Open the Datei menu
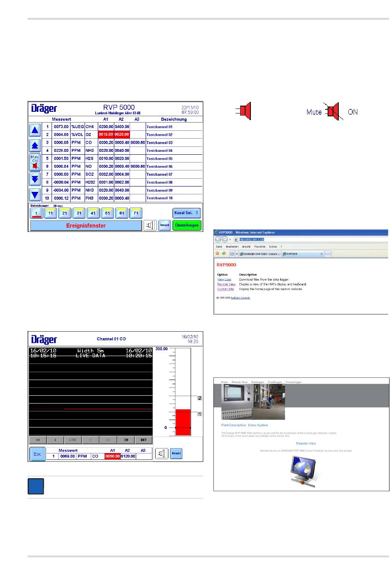 pyautogui.click(x=219, y=247)
